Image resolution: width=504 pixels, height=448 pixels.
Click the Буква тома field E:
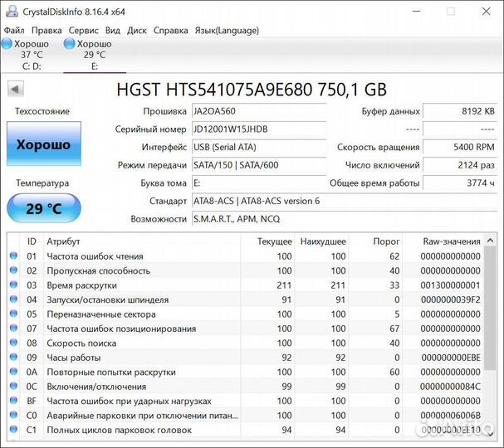tap(259, 183)
